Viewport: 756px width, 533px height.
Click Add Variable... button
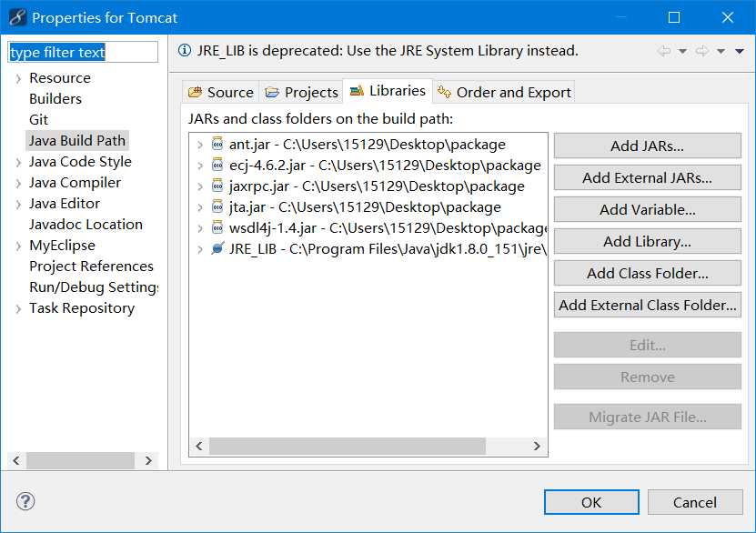coord(648,209)
